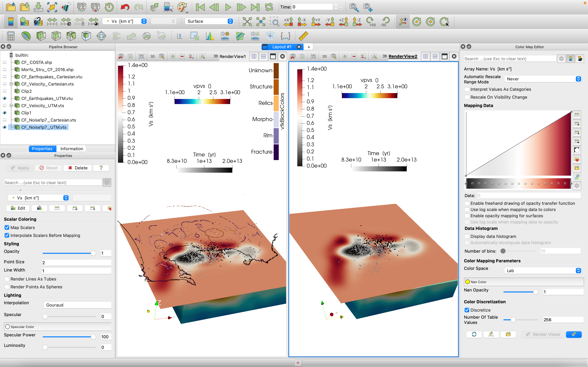Image resolution: width=588 pixels, height=367 pixels.
Task: Enable Render Lines As Tubes checkbox
Action: pos(7,279)
